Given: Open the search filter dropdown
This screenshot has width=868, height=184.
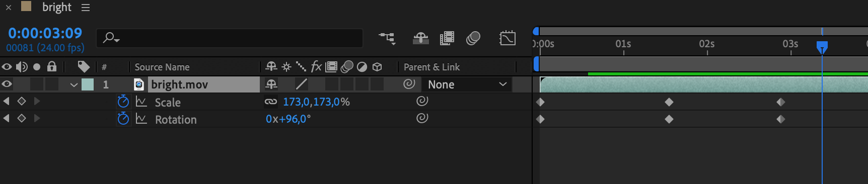Looking at the screenshot, I should pos(111,38).
